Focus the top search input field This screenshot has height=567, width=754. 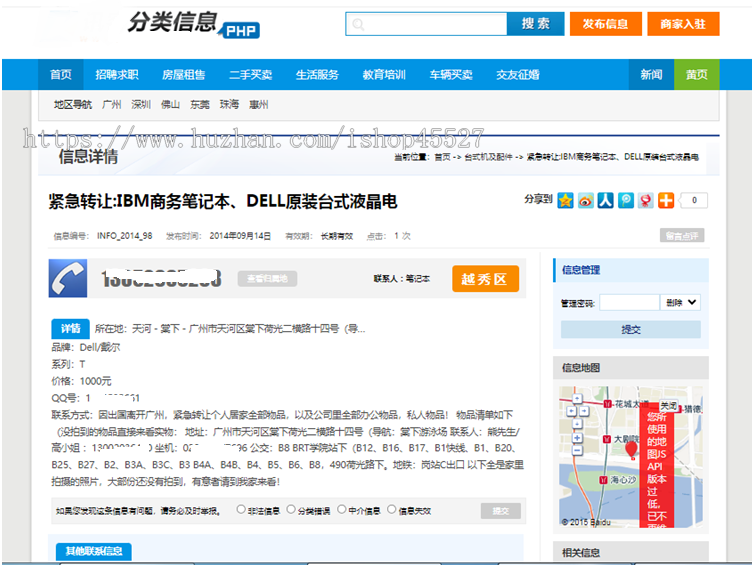[x=426, y=24]
